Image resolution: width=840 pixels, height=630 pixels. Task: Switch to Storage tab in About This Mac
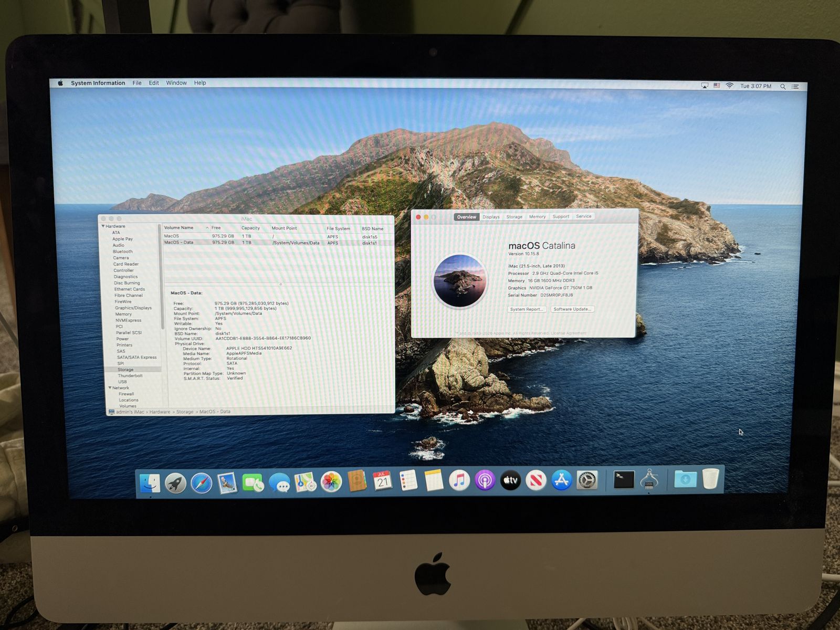click(x=514, y=217)
